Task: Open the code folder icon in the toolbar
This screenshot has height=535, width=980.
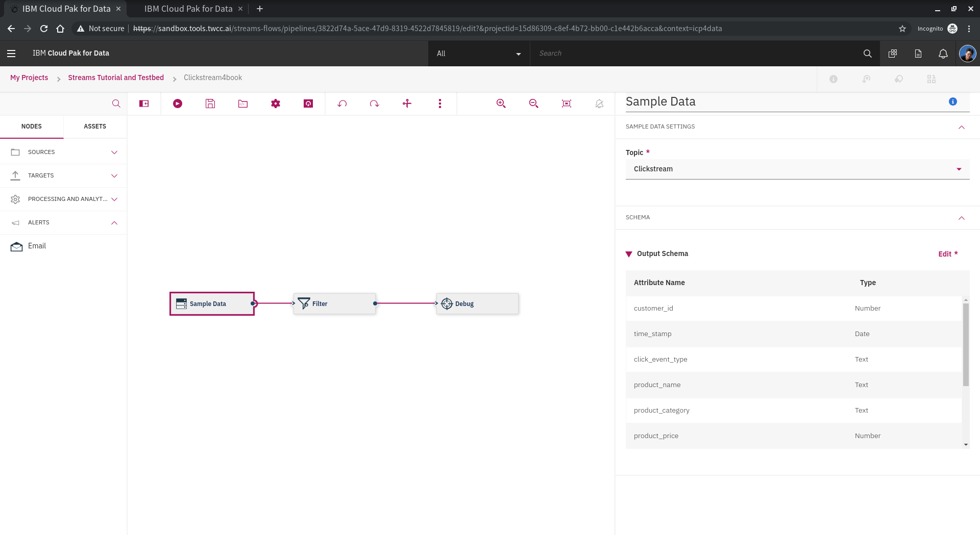Action: coord(243,104)
